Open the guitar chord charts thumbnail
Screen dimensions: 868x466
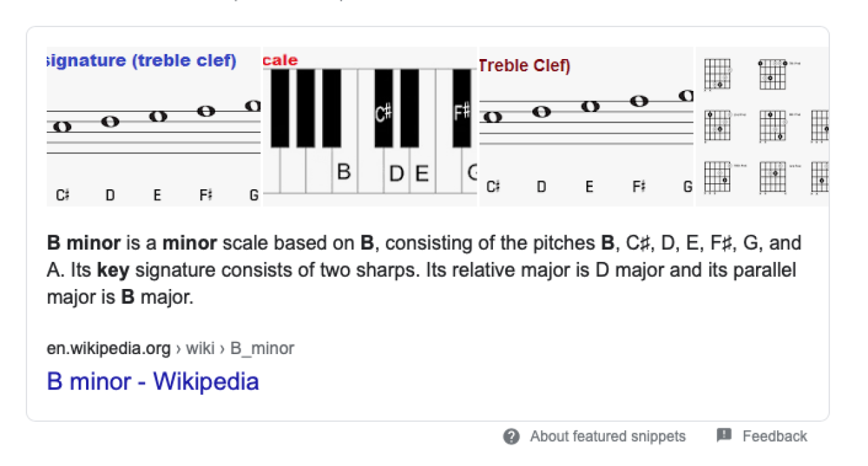[762, 127]
